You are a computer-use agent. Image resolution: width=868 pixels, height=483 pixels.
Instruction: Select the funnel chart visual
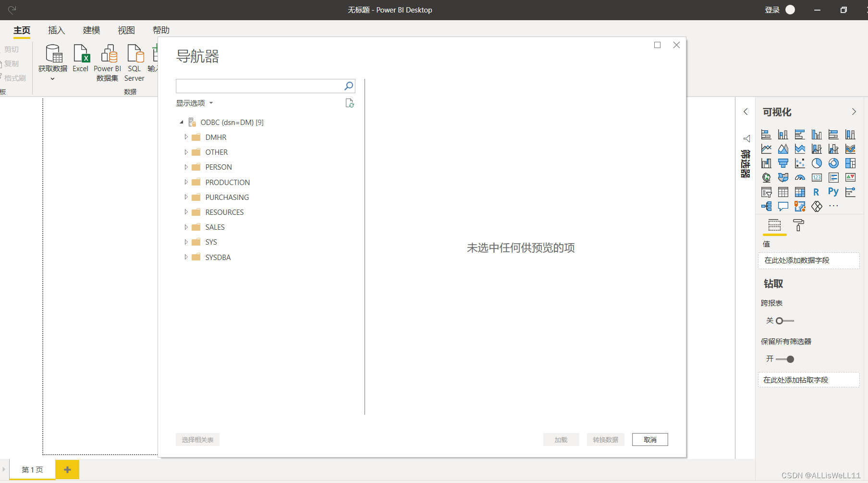coord(783,163)
